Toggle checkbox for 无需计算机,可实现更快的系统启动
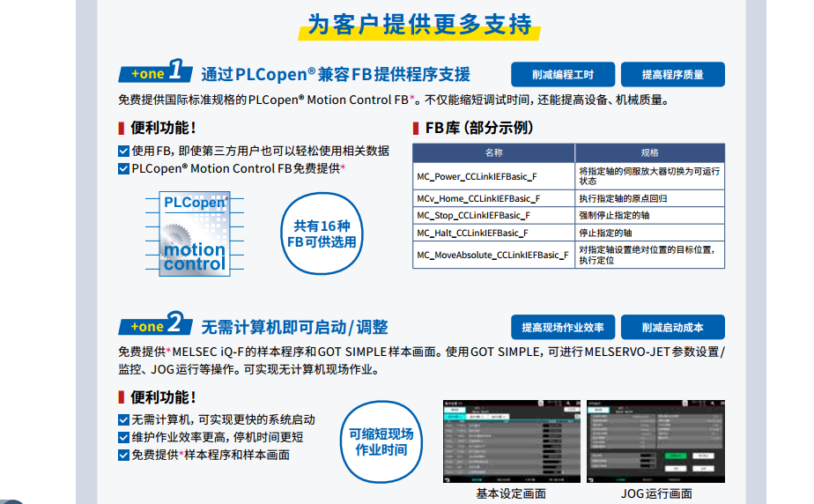 [x=123, y=420]
